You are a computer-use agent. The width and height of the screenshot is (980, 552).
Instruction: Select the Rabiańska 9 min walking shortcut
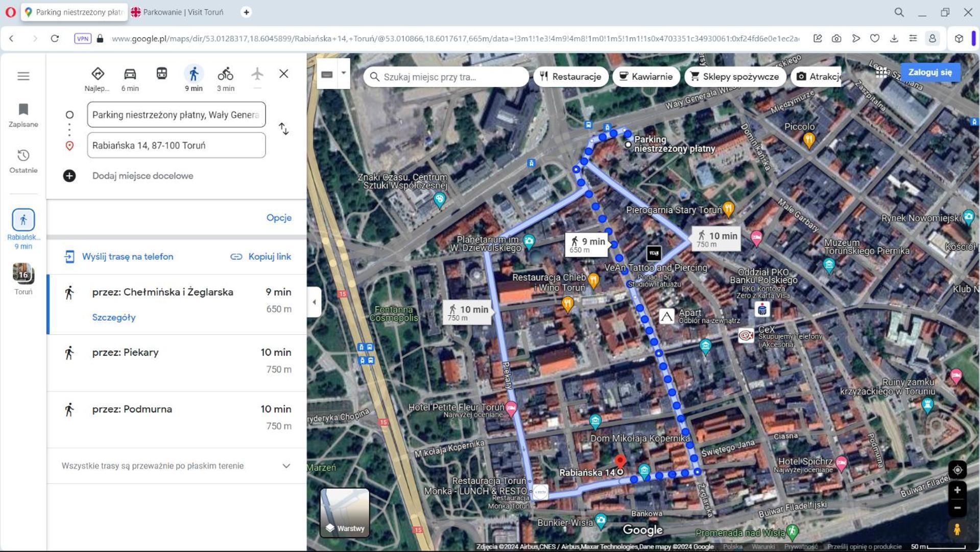point(23,229)
